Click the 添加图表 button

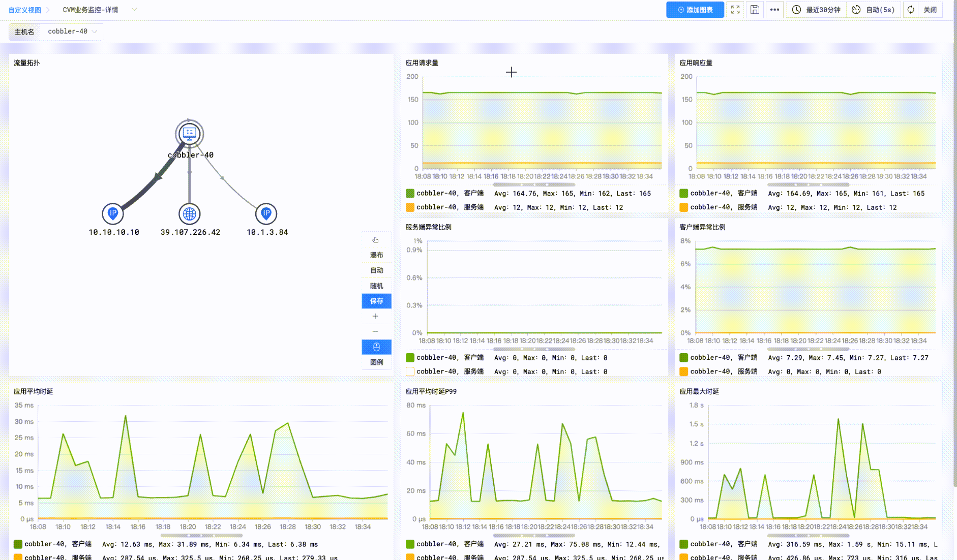(695, 10)
